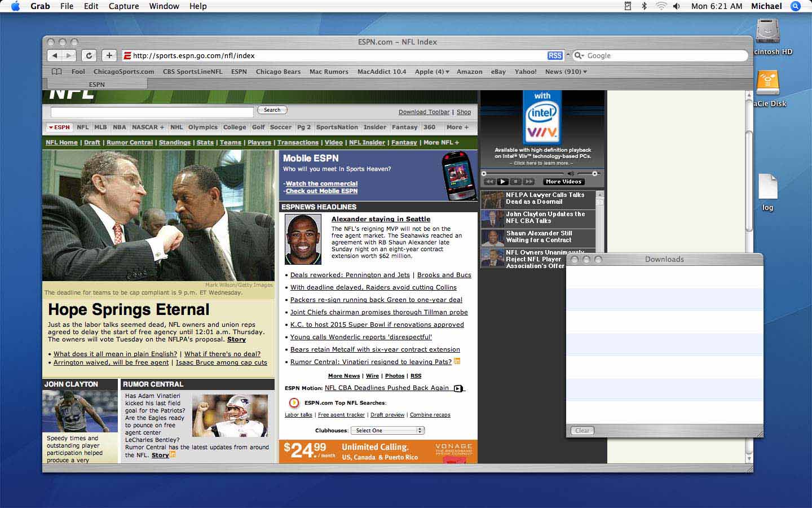The width and height of the screenshot is (812, 508).
Task: Open the Clubhouses Select One dropdown
Action: pos(387,430)
